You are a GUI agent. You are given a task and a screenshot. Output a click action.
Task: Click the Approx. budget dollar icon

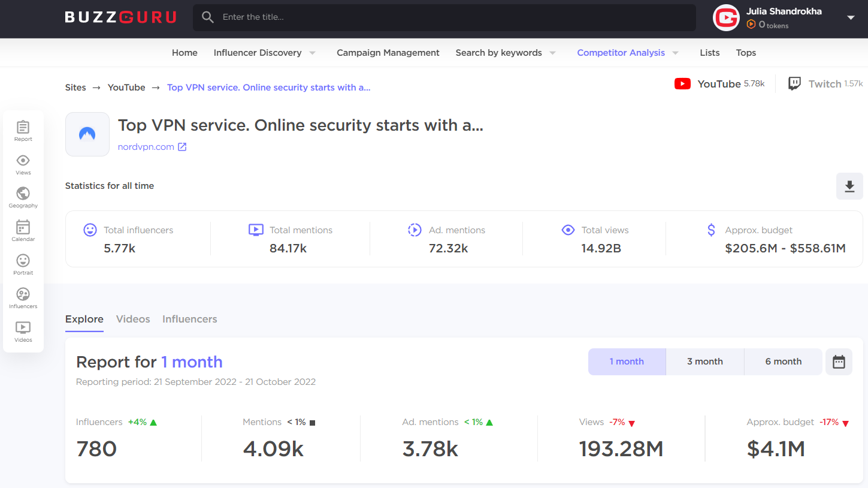[711, 230]
